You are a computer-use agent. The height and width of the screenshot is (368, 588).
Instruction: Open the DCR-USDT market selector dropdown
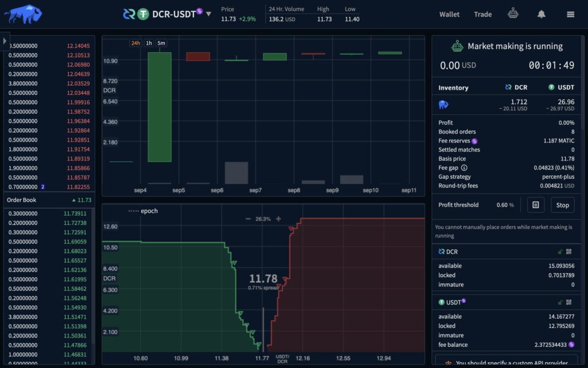click(x=208, y=14)
